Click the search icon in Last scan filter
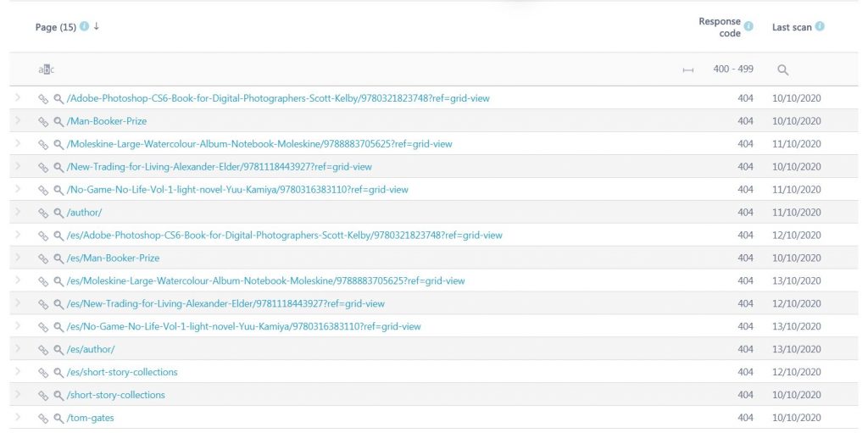This screenshot has height=433, width=868. pos(782,69)
